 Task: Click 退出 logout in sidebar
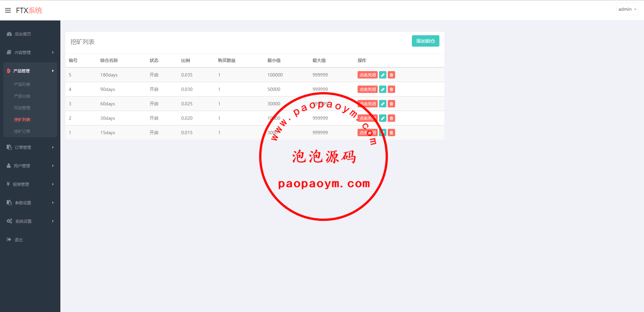[30, 240]
